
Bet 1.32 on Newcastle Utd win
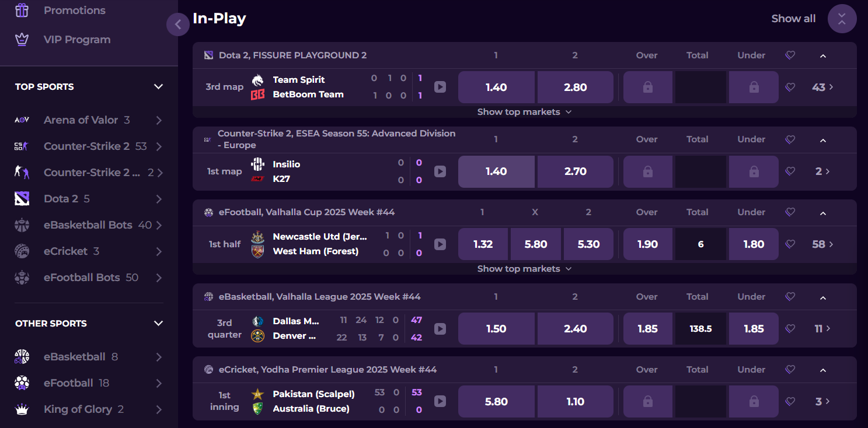tap(483, 244)
